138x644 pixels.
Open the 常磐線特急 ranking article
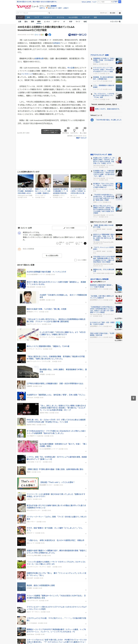click(104, 60)
